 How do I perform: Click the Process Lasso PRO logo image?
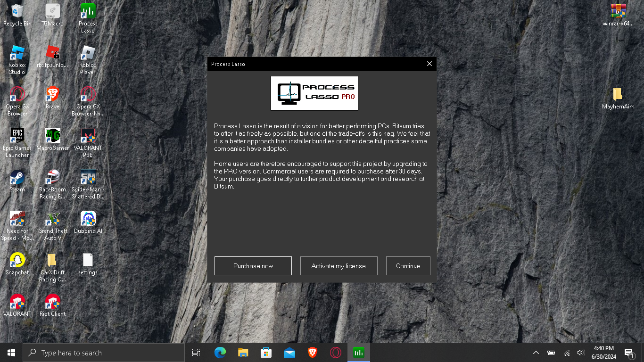[314, 93]
